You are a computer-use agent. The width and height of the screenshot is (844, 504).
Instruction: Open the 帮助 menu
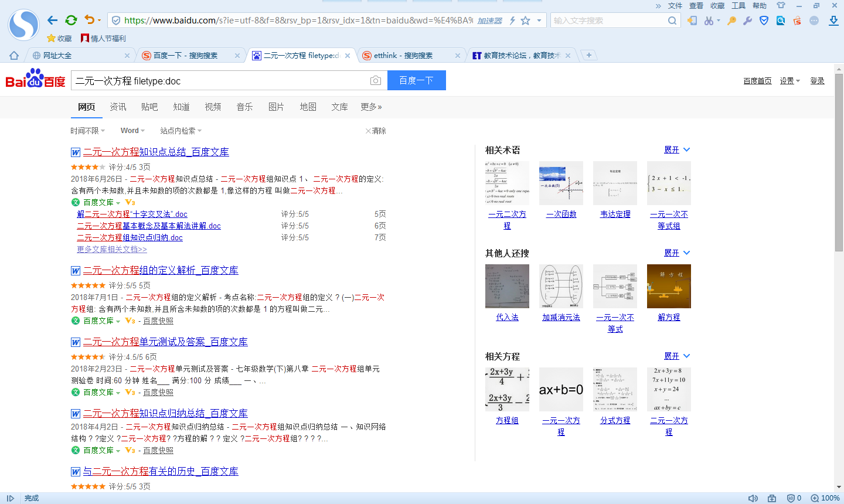pyautogui.click(x=760, y=6)
